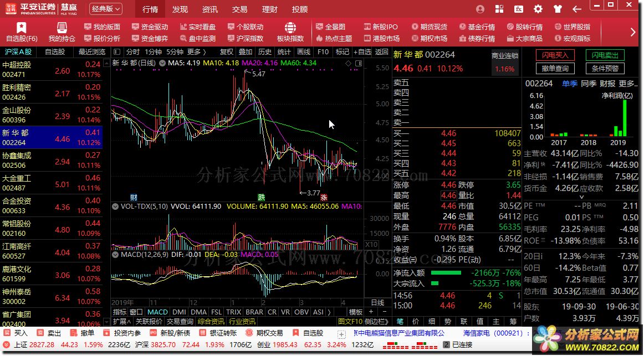This screenshot has height=356, width=644.
Task: Click 闪电买入 flash buy button
Action: pos(555,55)
